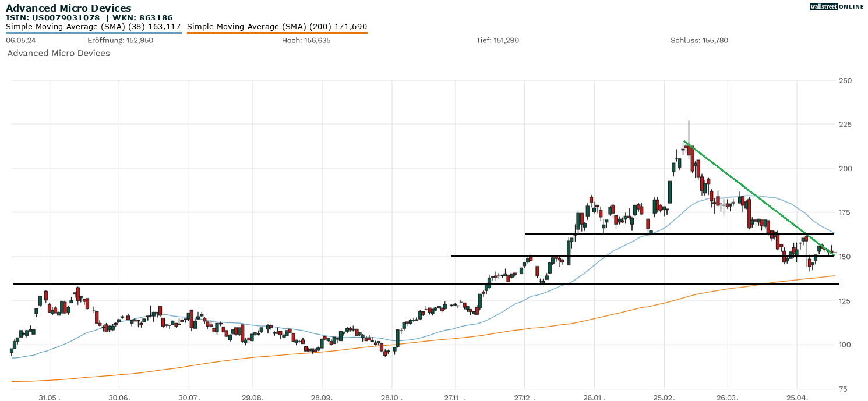This screenshot has height=401, width=868.
Task: Toggle visibility of Simple Moving Average (200)
Action: [277, 26]
